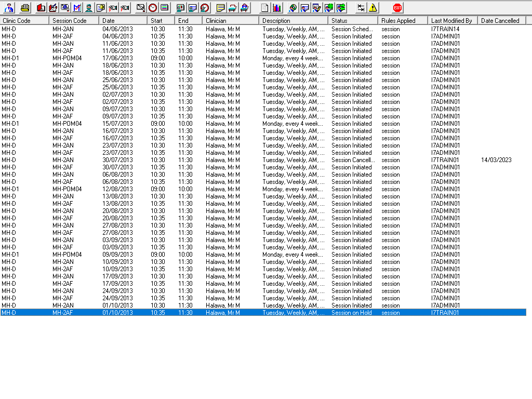The image size is (532, 399).
Task: Click the blue letter M toolbar icon
Action: pos(77,7)
